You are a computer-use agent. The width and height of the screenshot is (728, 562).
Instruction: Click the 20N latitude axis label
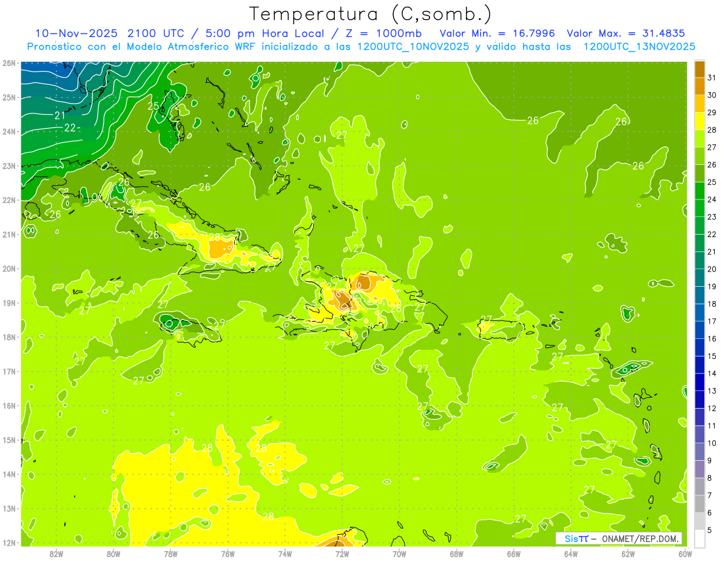pyautogui.click(x=9, y=269)
